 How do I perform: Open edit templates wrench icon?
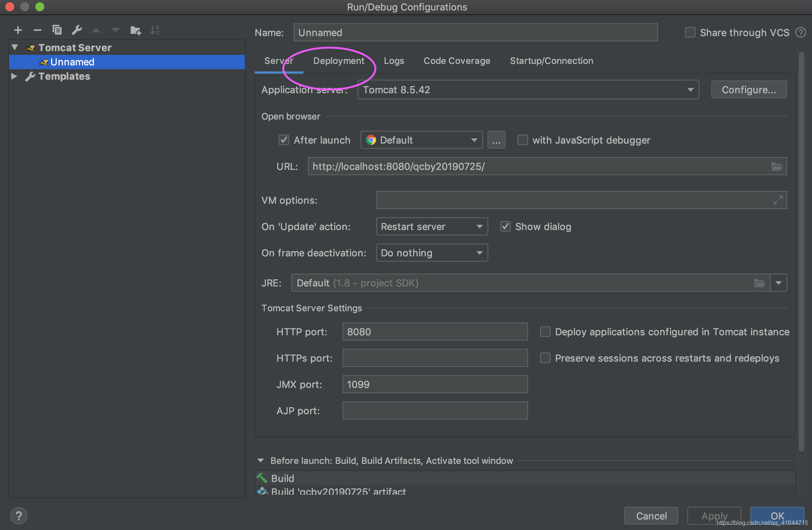click(x=77, y=30)
